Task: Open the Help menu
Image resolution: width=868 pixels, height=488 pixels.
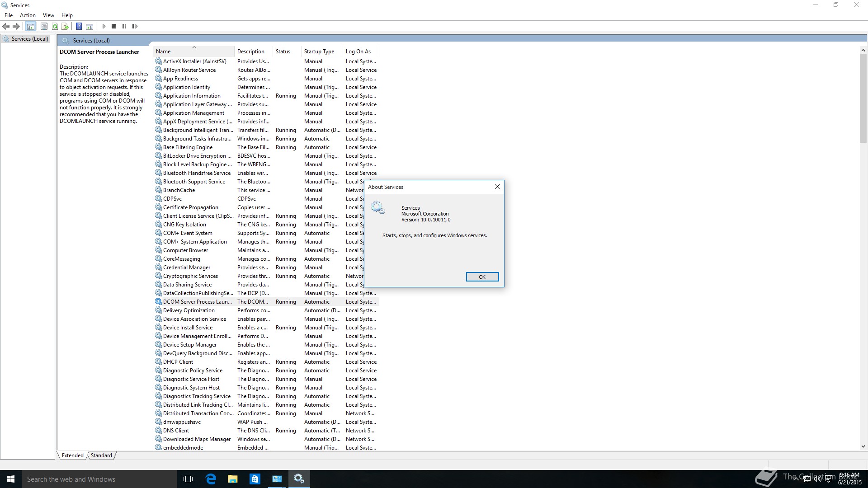Action: point(67,15)
